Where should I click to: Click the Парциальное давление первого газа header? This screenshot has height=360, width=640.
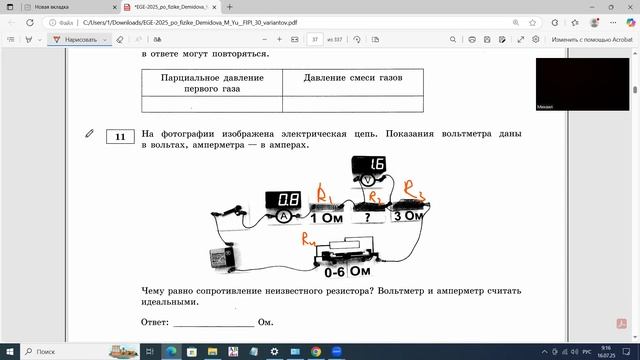pos(212,83)
